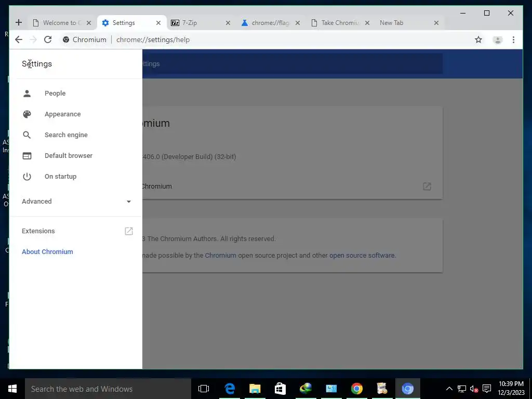Open the Action Center notifications icon
The image size is (532, 399).
tap(487, 389)
